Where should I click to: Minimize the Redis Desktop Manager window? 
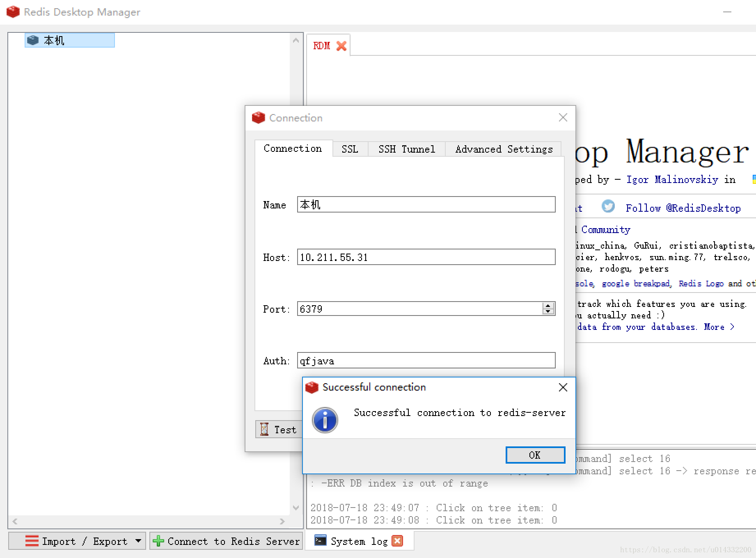coord(727,12)
